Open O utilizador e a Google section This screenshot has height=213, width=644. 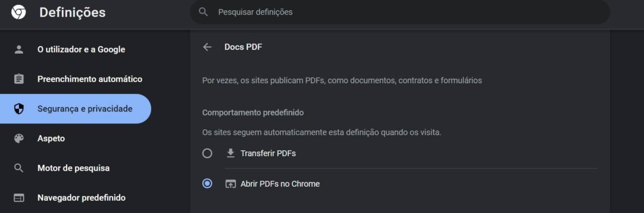76,49
